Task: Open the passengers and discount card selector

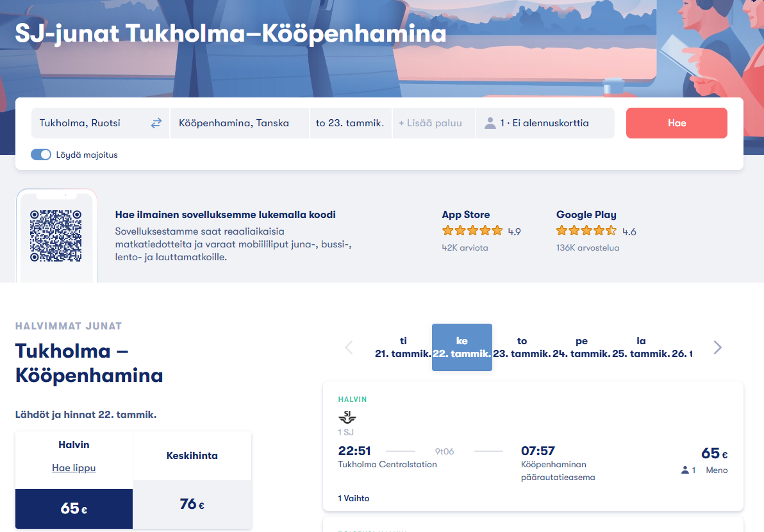Action: coord(545,123)
